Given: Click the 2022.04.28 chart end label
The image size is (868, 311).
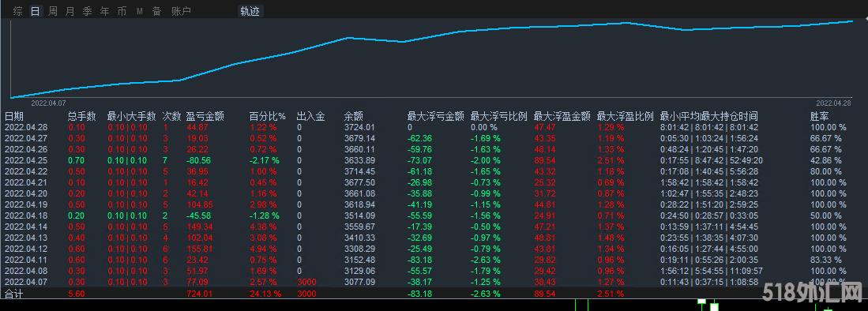Looking at the screenshot, I should click(x=833, y=103).
